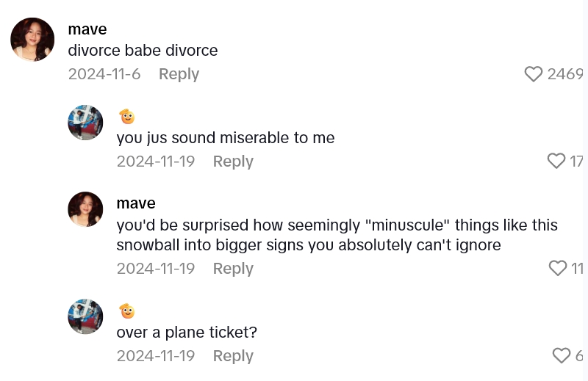Click the emoji username above "over a plane ticket?"
The height and width of the screenshot is (381, 588).
point(127,311)
